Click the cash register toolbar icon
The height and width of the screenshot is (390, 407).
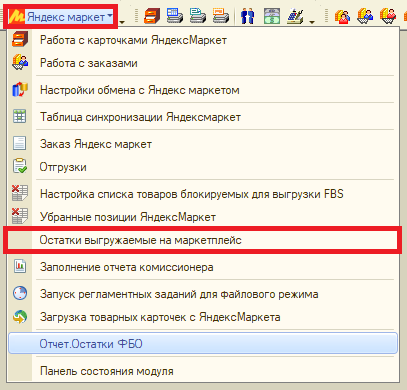point(295,16)
